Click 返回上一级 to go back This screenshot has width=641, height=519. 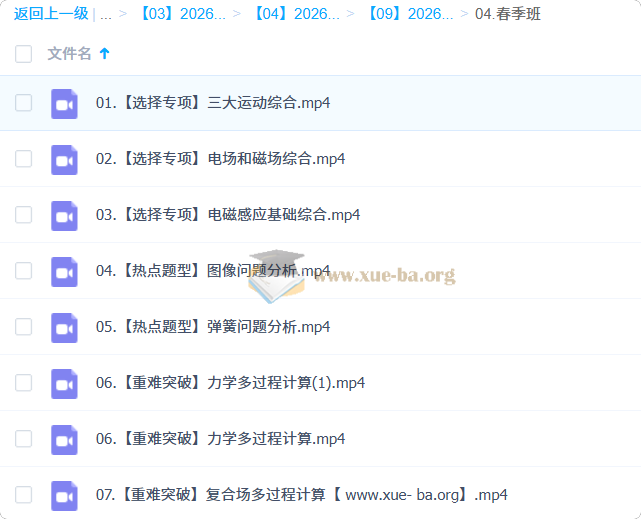coord(50,14)
